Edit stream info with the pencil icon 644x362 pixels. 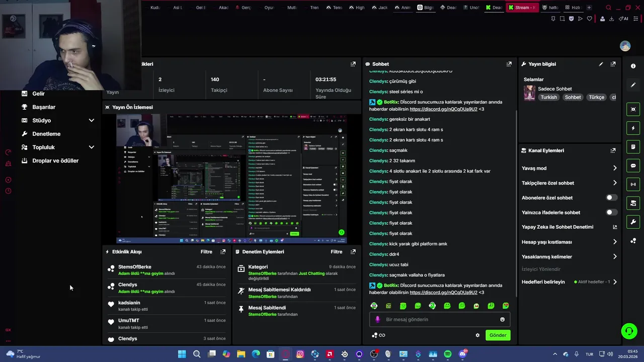601,64
